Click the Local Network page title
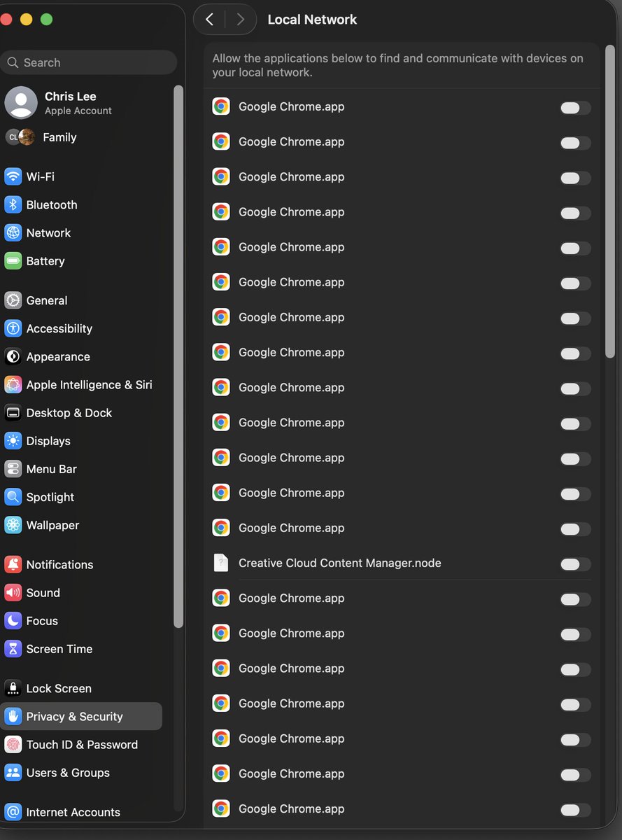Screen dimensions: 622x840 (312, 20)
